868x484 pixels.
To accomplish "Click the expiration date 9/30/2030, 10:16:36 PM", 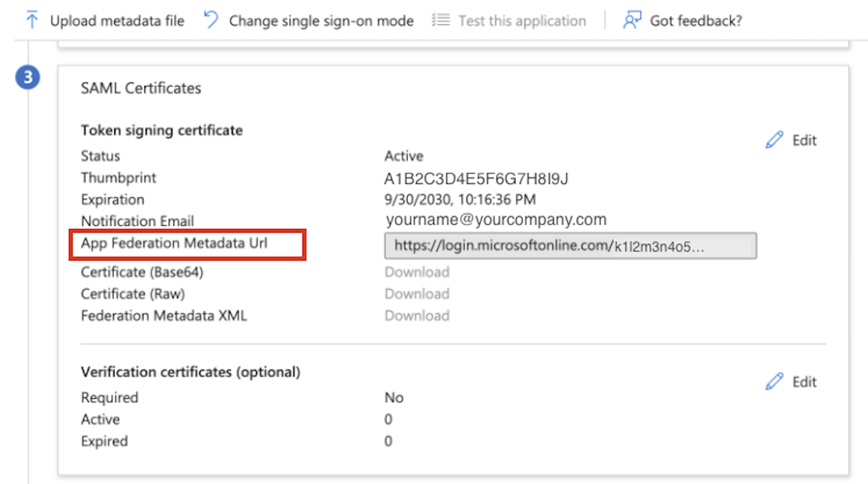I will click(460, 200).
